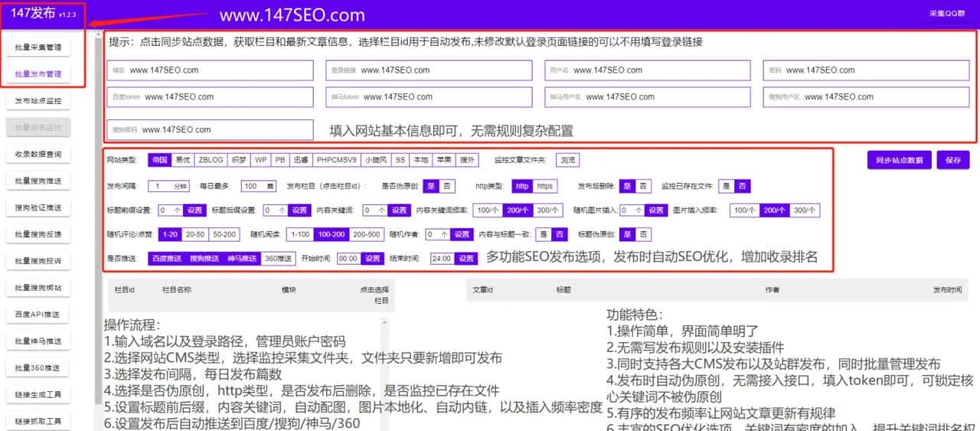Select 50-200 for 随机评论/点赞
The image size is (980, 431).
click(225, 234)
